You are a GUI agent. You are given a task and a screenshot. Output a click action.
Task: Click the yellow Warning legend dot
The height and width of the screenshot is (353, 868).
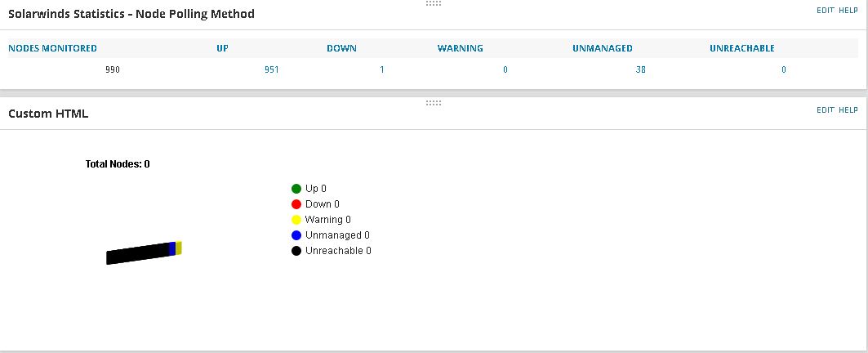click(x=296, y=220)
